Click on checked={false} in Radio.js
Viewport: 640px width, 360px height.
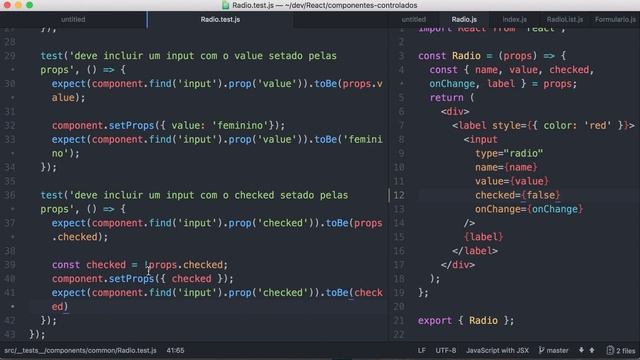click(x=518, y=195)
